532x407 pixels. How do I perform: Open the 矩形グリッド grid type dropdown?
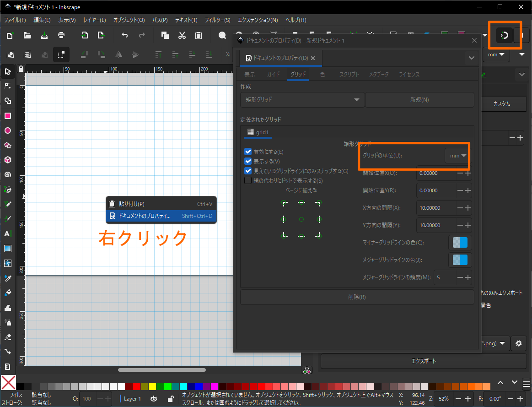tap(302, 99)
